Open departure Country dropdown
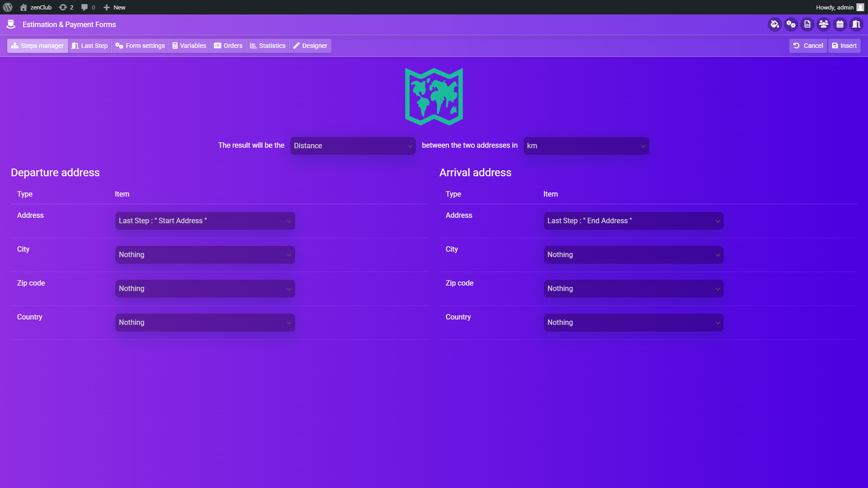Viewport: 868px width, 488px height. tap(205, 323)
